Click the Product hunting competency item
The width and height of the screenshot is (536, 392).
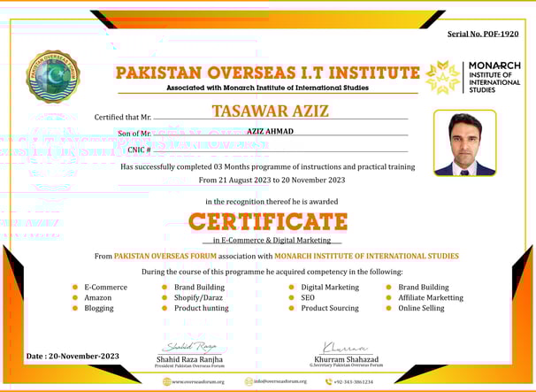pos(202,308)
